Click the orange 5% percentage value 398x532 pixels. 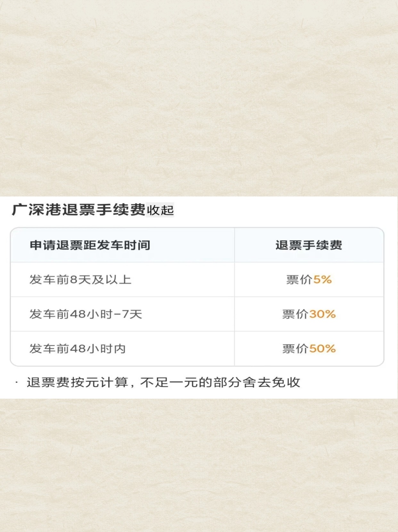coord(322,280)
